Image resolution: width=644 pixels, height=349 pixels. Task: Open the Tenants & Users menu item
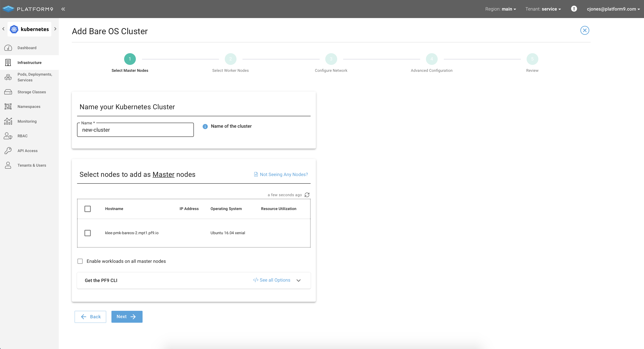click(x=29, y=165)
